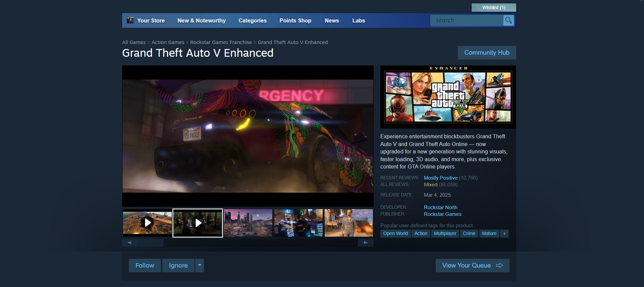
Task: Play the second highlighted trailer thumbnail
Action: click(x=198, y=223)
